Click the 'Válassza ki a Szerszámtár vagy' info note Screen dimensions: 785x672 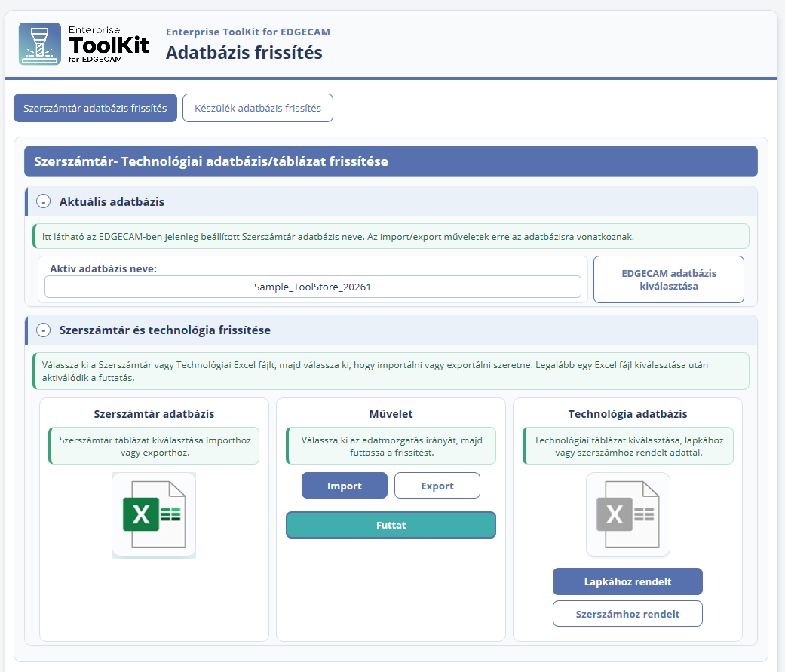[x=391, y=371]
